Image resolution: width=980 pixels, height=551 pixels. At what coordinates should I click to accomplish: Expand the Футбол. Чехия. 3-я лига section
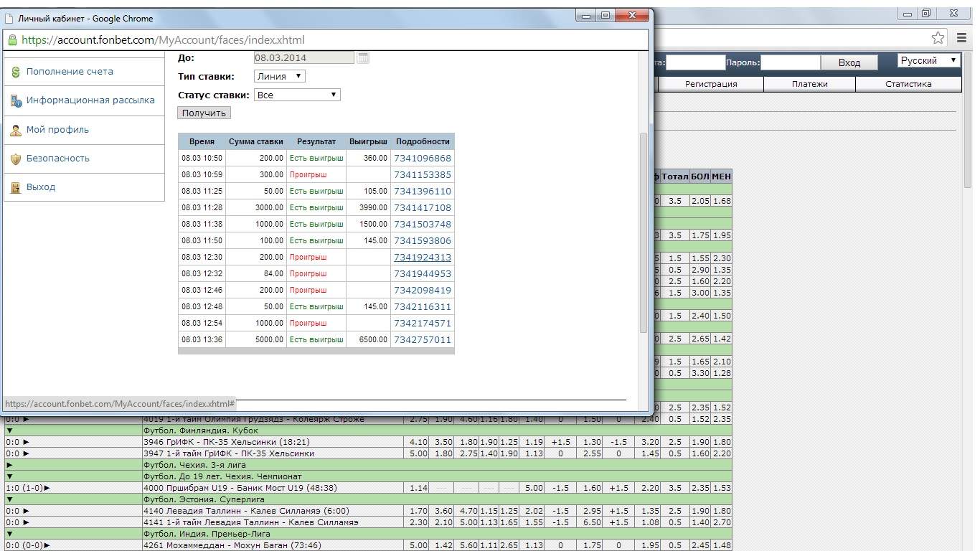pos(10,465)
